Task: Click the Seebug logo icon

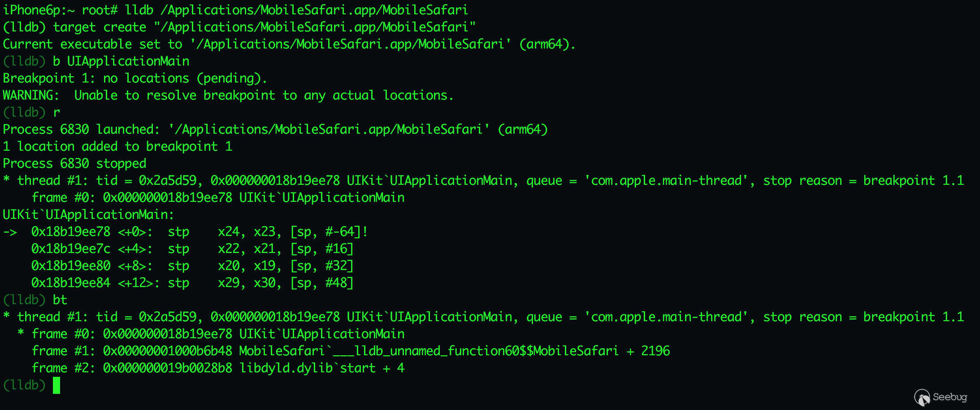Action: tap(922, 397)
